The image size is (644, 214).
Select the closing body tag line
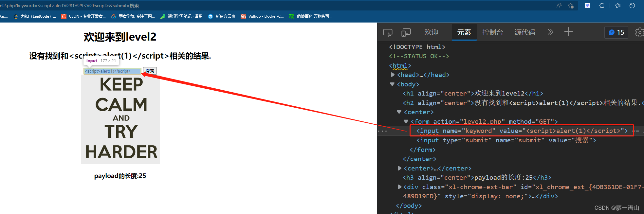coord(409,205)
